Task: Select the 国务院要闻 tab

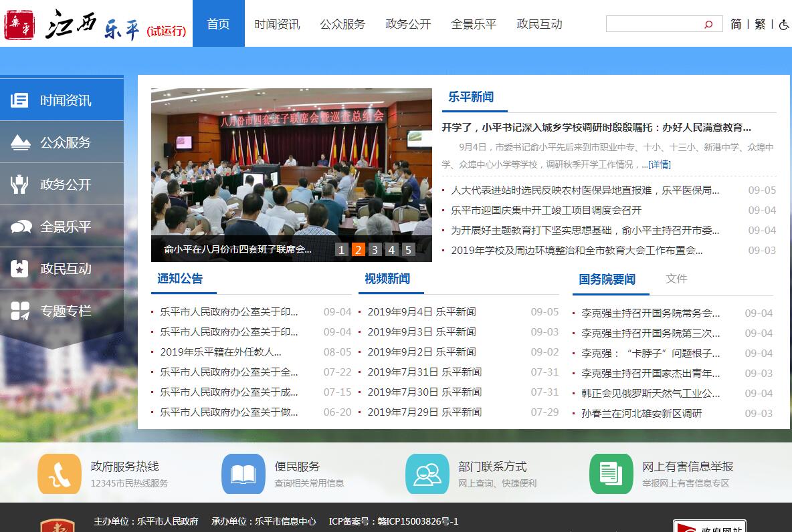Action: [x=607, y=279]
